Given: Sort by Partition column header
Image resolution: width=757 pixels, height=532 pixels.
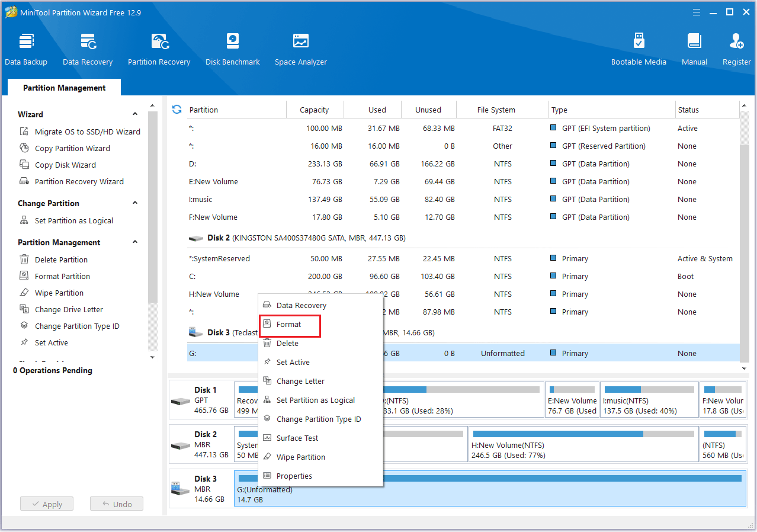Looking at the screenshot, I should tap(236, 110).
